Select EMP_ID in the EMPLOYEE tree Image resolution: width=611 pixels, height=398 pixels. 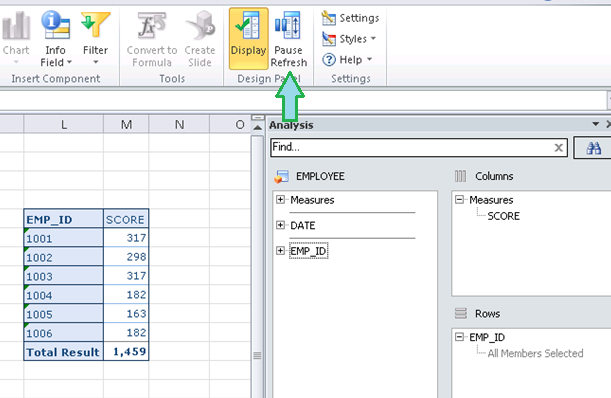308,251
